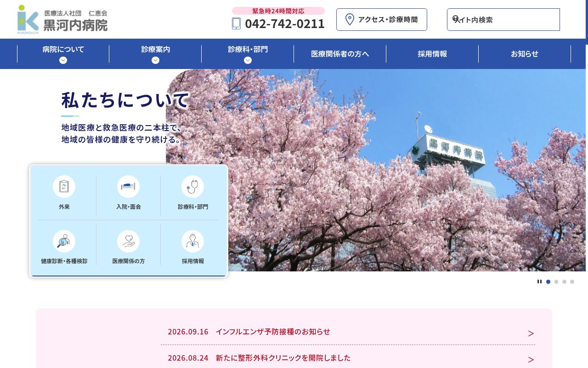Image resolution: width=588 pixels, height=368 pixels.
Task: Expand the 診療案内 menu chevron
Action: 155,60
